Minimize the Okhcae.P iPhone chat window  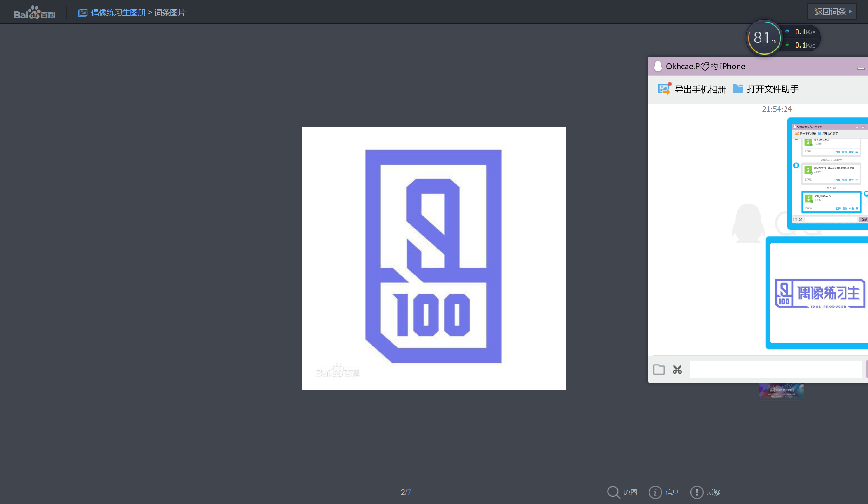click(861, 68)
